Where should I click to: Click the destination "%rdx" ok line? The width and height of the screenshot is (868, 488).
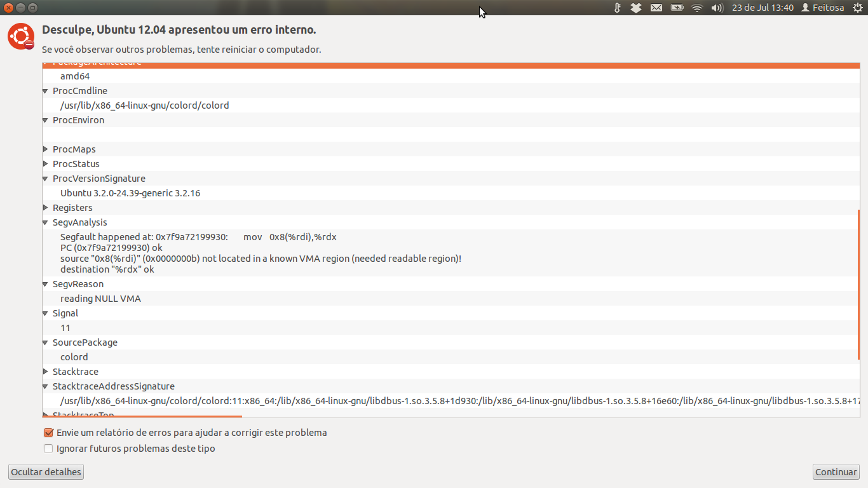pos(107,269)
